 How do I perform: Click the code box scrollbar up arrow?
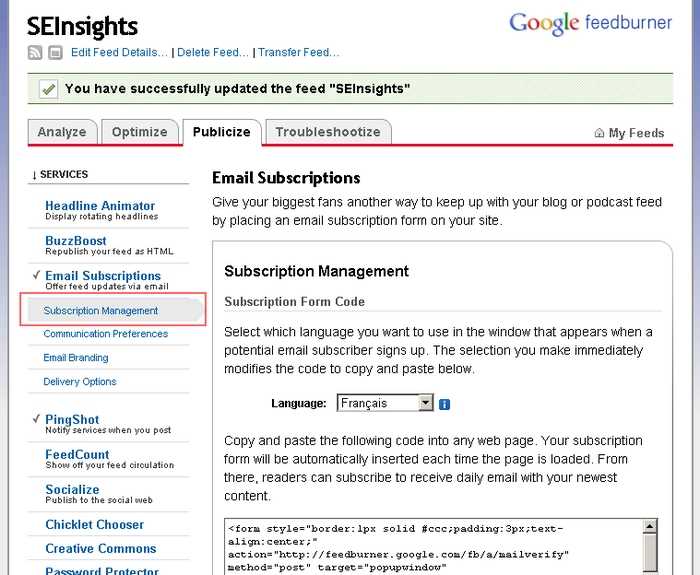click(x=650, y=527)
